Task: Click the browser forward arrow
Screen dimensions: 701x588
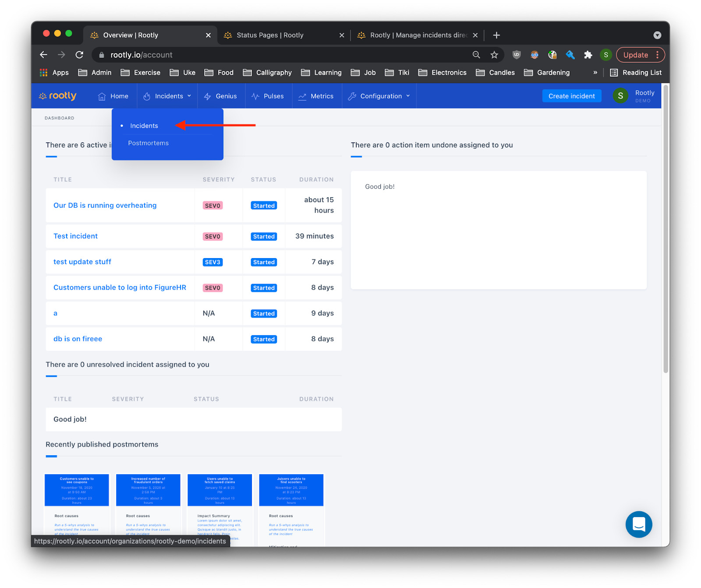Action: point(61,55)
